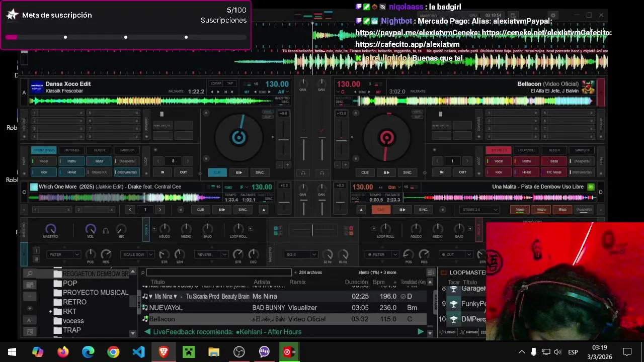The image size is (644, 362).
Task: Toggle Vocal stem pad on deck B
Action: pos(499,161)
